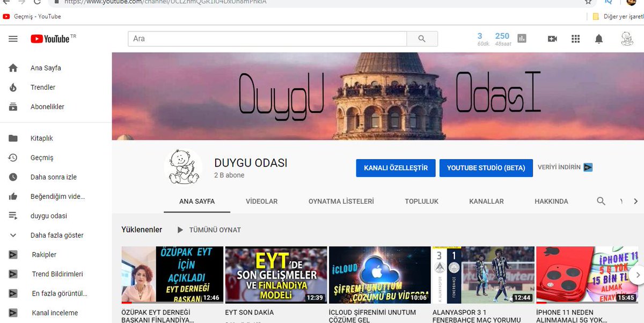The image size is (644, 323).
Task: Switch to VİDEOLAR tab
Action: (261, 202)
